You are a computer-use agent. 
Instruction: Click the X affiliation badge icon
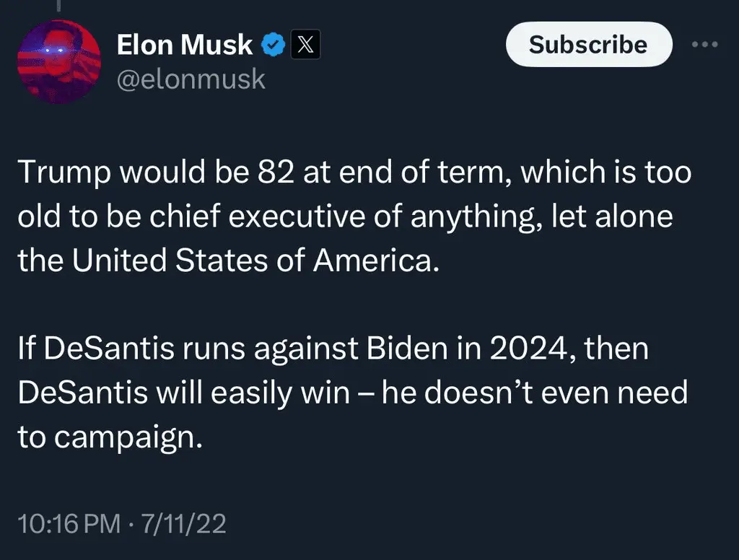[x=305, y=46]
